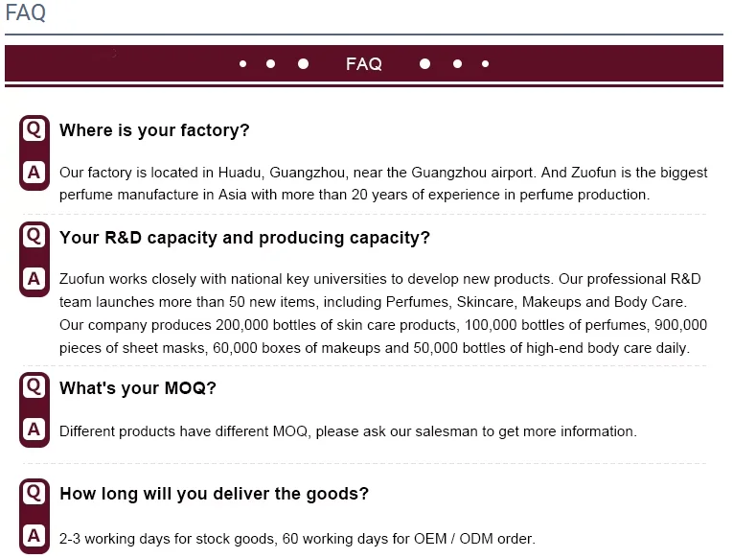Click the answer about 2-3 working days for stock
The width and height of the screenshot is (756, 558).
tap(297, 539)
